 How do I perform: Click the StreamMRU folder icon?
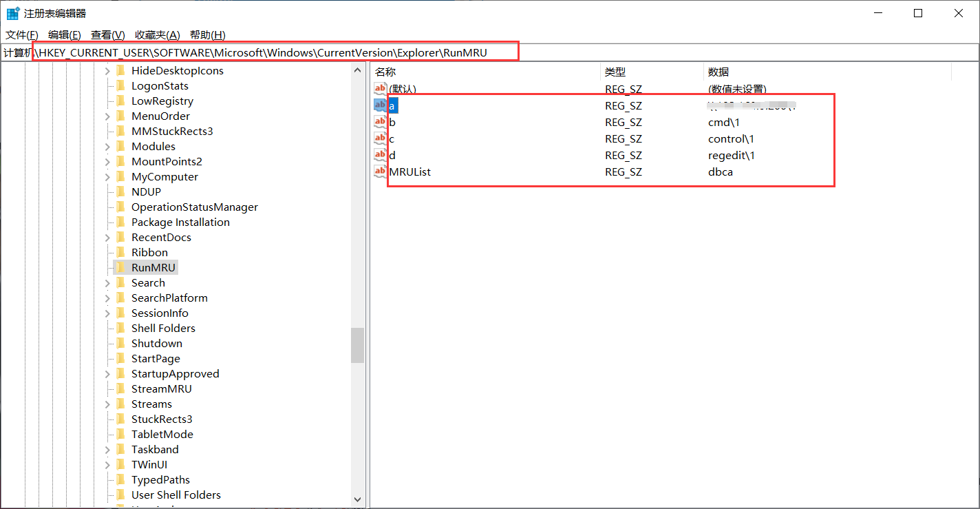point(121,389)
